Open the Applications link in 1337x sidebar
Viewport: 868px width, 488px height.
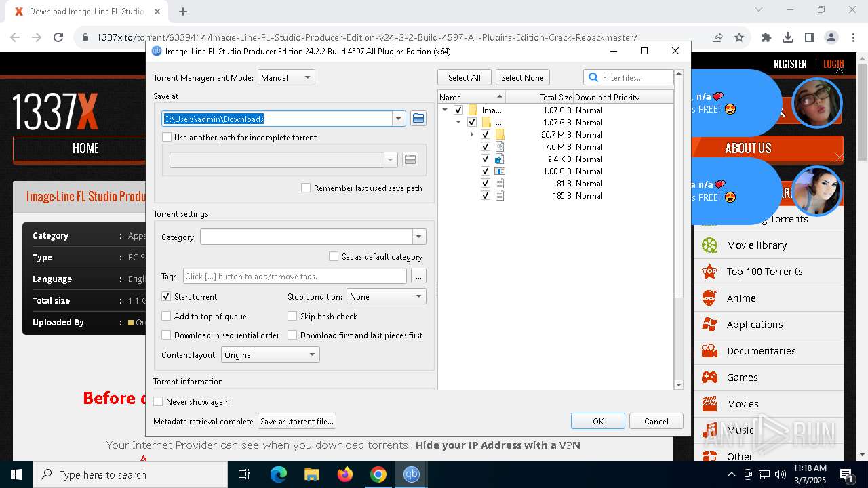pyautogui.click(x=755, y=325)
